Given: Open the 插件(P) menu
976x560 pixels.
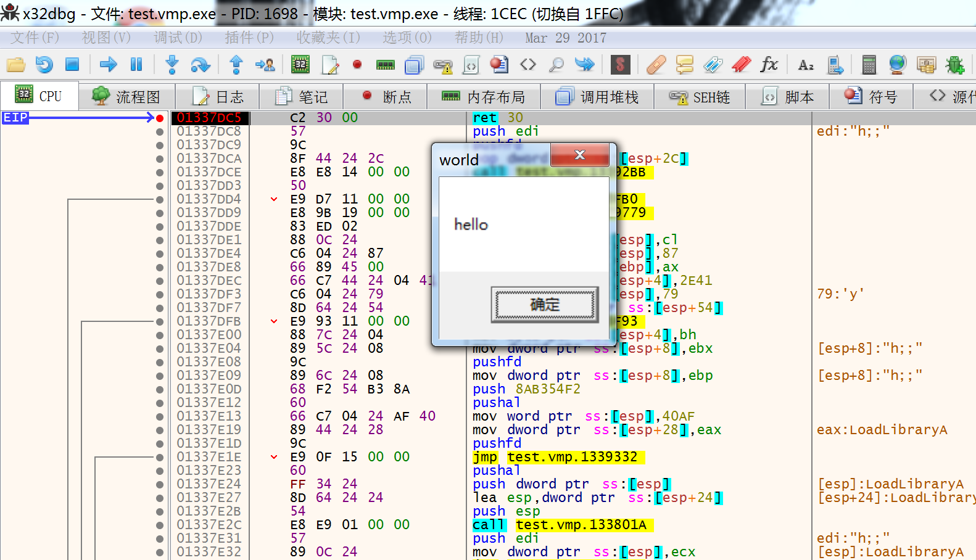Looking at the screenshot, I should pyautogui.click(x=249, y=38).
